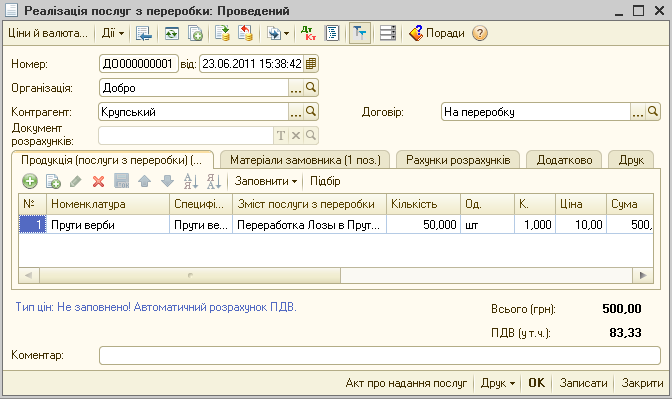Click the Підбір button

pos(325,181)
